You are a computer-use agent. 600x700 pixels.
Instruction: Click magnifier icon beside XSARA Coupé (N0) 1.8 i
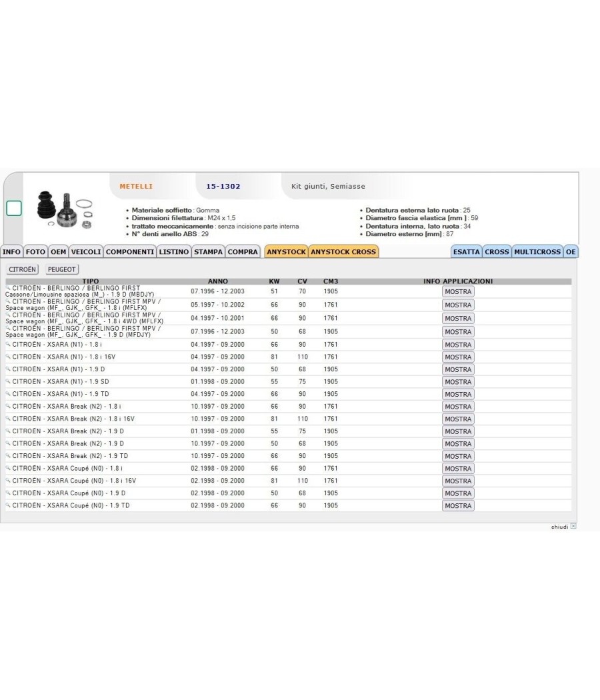coord(8,468)
